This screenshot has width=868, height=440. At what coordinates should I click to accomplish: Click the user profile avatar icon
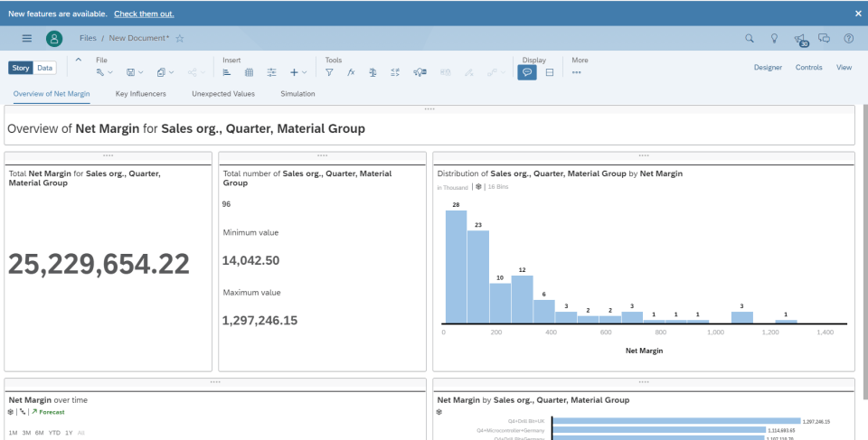pyautogui.click(x=54, y=38)
